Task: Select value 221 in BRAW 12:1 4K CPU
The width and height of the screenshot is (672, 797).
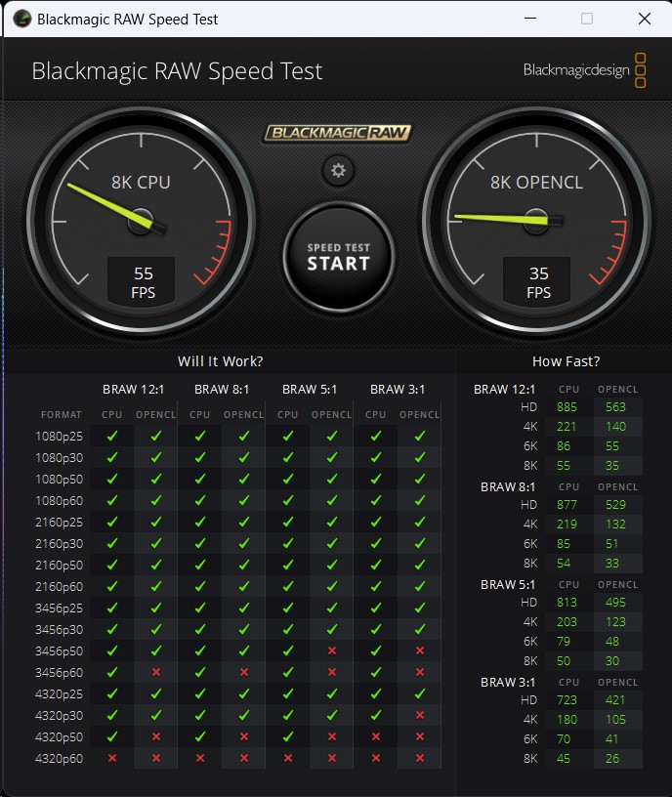Action: [x=567, y=427]
